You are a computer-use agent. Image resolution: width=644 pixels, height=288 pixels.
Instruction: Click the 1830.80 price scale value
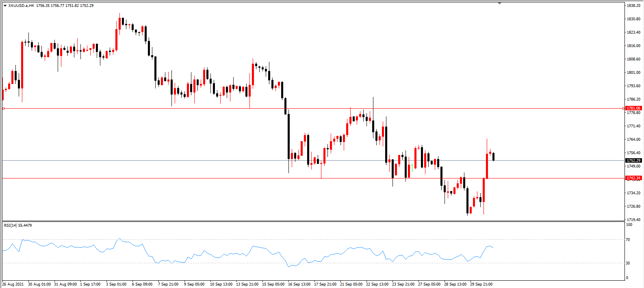[x=634, y=19]
